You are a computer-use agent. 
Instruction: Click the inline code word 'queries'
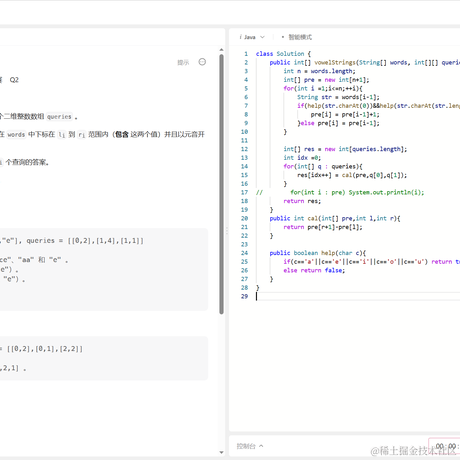pos(59,117)
